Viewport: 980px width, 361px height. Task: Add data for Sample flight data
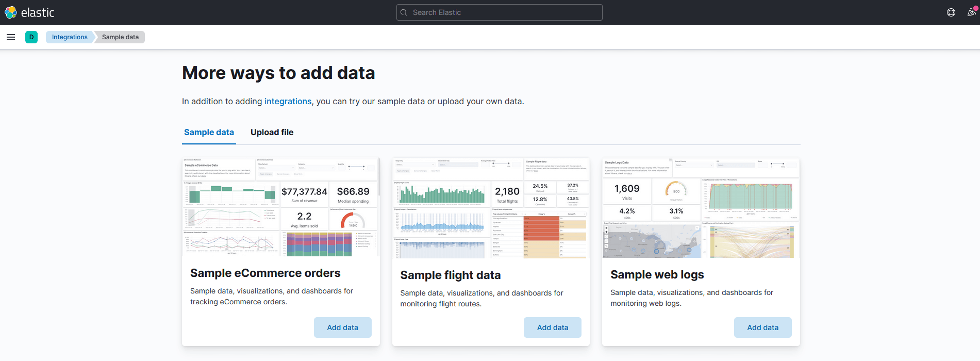553,327
